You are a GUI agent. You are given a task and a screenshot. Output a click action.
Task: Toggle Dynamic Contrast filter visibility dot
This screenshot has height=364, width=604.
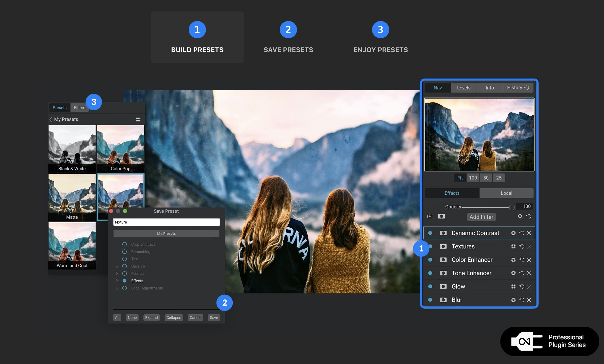click(x=430, y=233)
